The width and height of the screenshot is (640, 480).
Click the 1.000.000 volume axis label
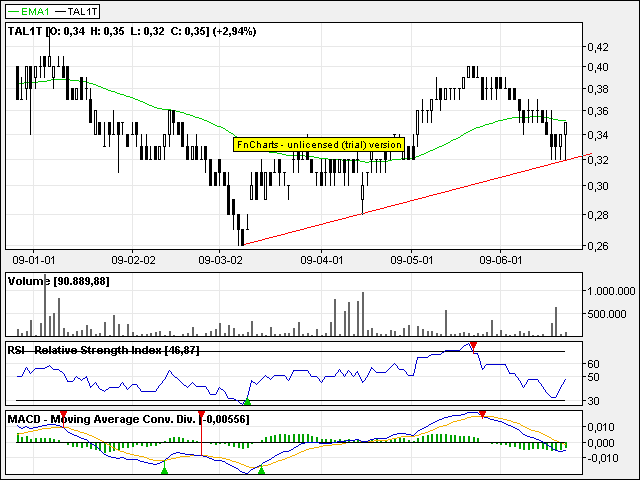[611, 291]
